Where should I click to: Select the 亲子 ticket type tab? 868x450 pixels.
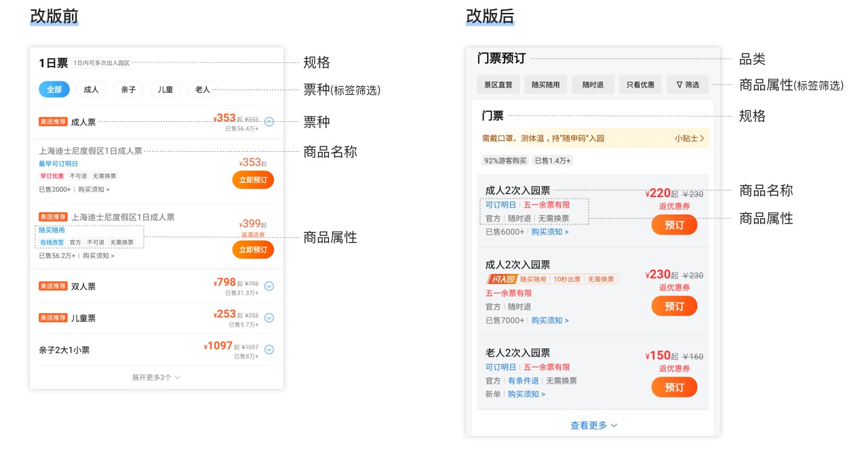[128, 89]
